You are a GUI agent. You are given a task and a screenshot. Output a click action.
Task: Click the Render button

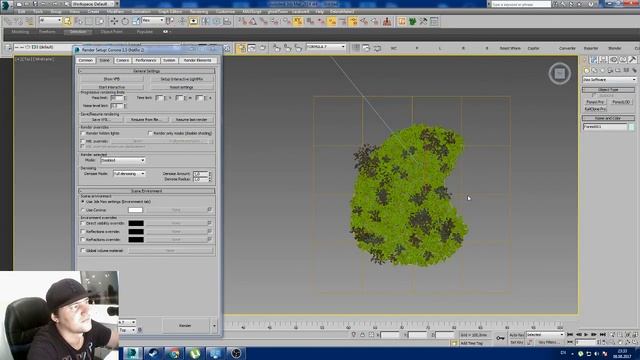(185, 326)
